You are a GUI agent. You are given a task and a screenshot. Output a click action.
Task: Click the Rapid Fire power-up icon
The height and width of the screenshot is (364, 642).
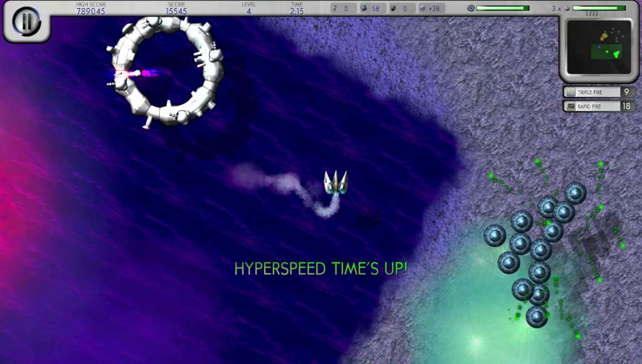(571, 107)
